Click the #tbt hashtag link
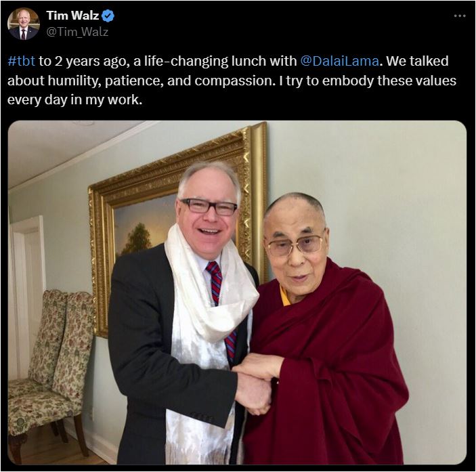Image resolution: width=476 pixels, height=472 pixels. [21, 61]
